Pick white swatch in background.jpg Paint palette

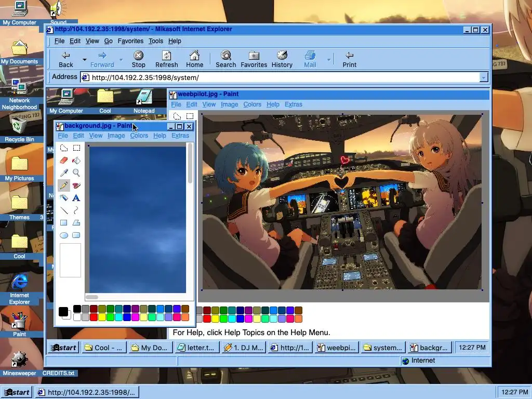[x=77, y=317]
